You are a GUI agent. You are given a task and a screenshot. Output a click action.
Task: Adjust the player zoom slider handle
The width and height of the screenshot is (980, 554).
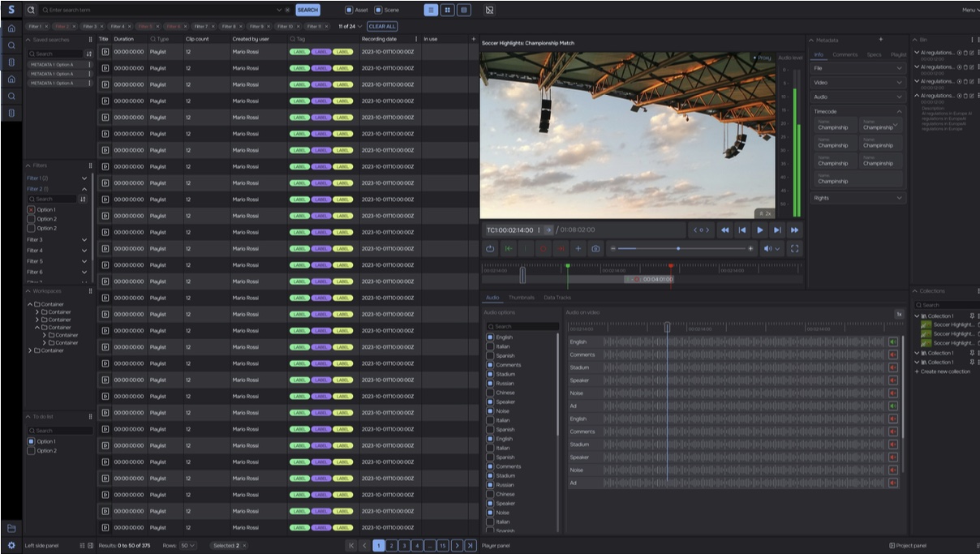click(x=678, y=249)
